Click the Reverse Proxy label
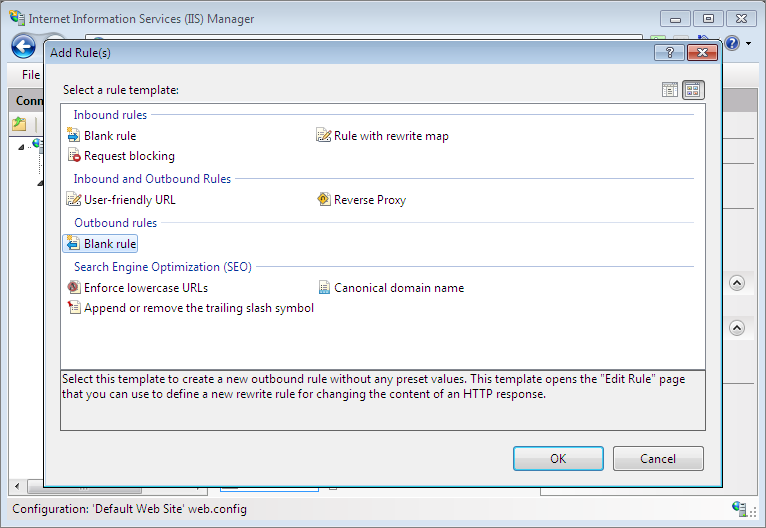Screen dimensions: 766x528 click(x=370, y=200)
